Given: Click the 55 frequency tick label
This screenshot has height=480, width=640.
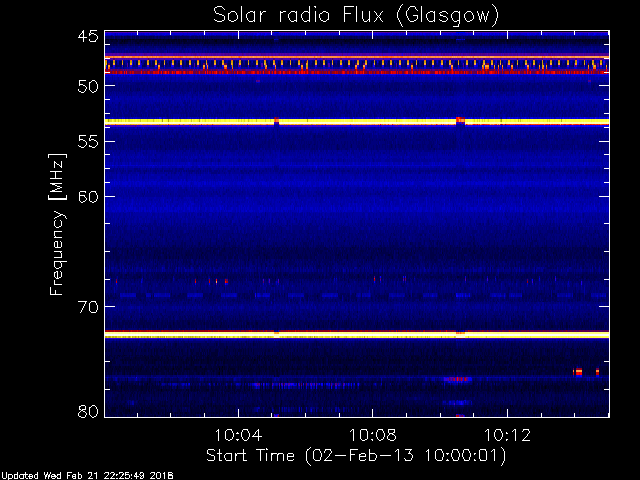Looking at the screenshot, I should tap(88, 142).
